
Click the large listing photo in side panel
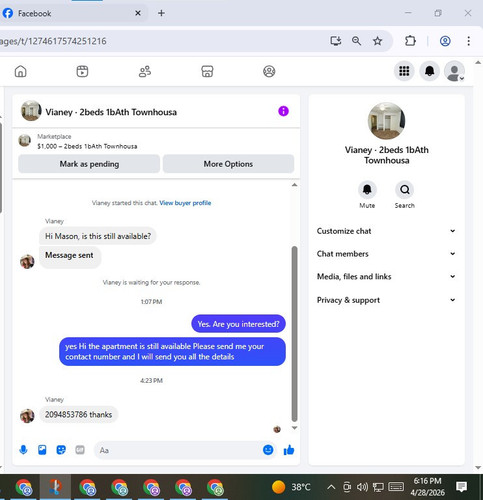387,121
